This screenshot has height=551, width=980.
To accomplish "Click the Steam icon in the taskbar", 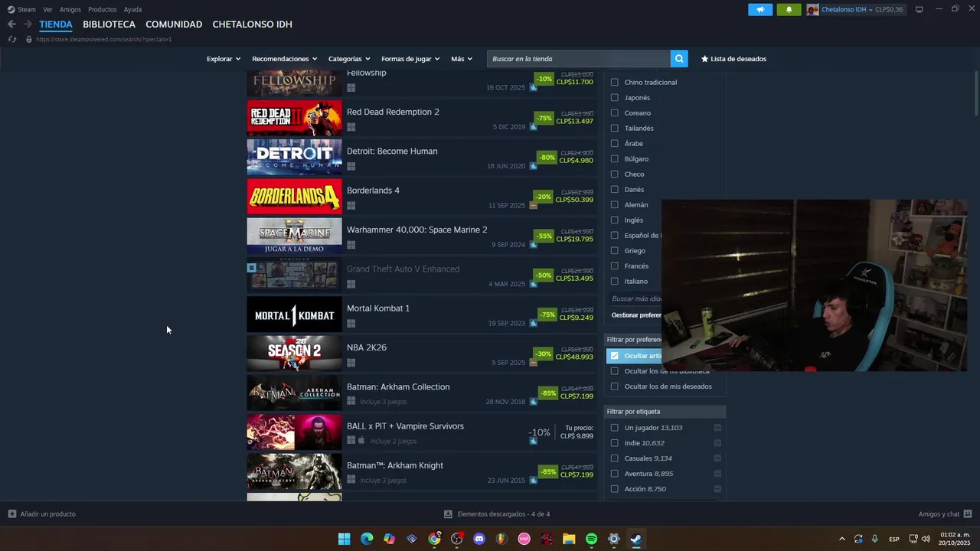I will pos(636,539).
